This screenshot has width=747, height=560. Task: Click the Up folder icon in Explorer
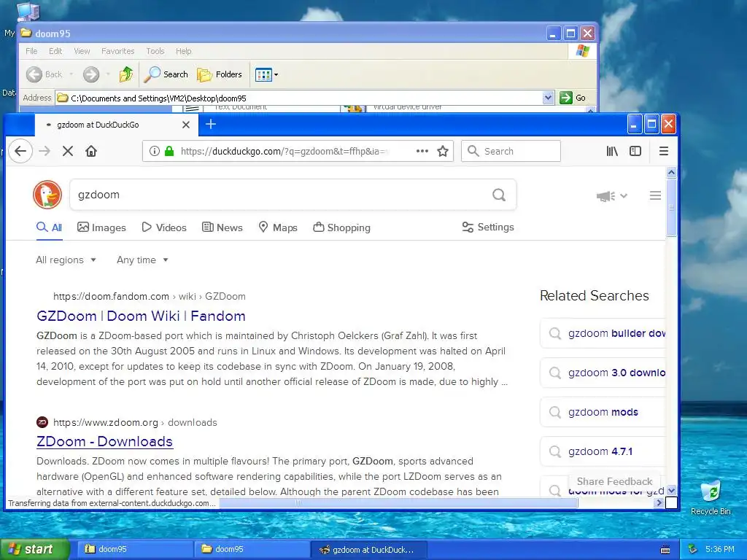coord(126,74)
